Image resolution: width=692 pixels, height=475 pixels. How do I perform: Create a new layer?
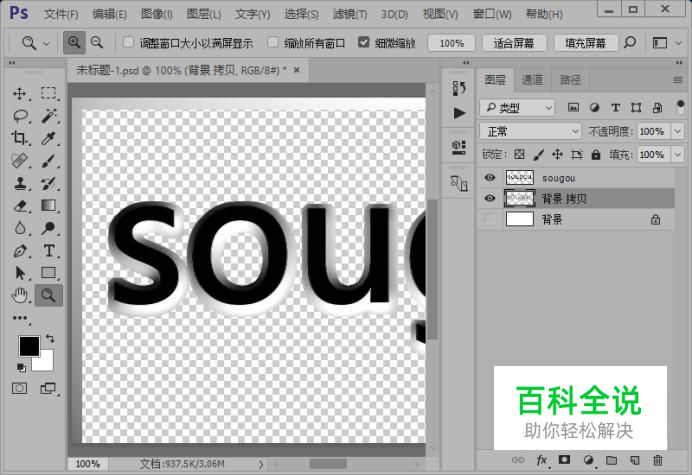click(635, 460)
